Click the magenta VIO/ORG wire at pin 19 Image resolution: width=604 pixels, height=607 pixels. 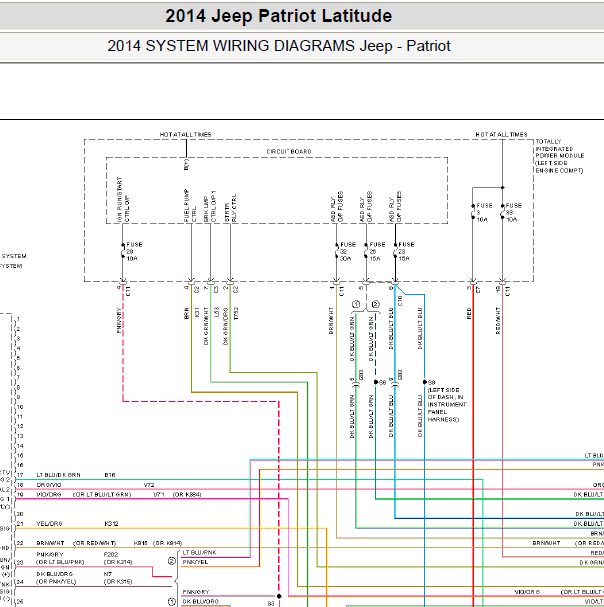click(151, 499)
